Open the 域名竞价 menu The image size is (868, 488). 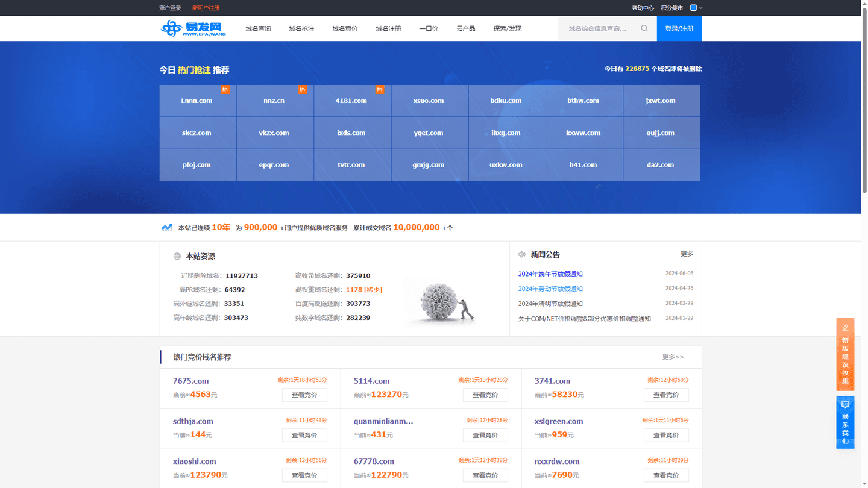[345, 28]
